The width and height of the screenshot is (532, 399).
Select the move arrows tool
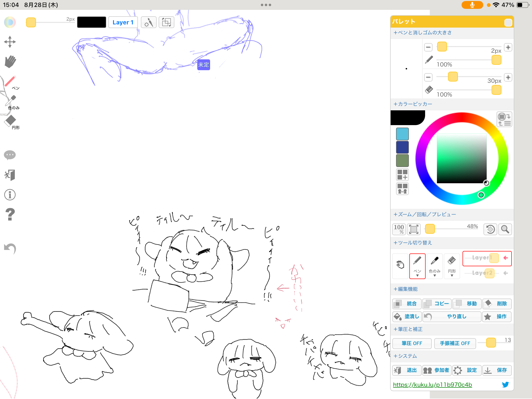tap(10, 42)
